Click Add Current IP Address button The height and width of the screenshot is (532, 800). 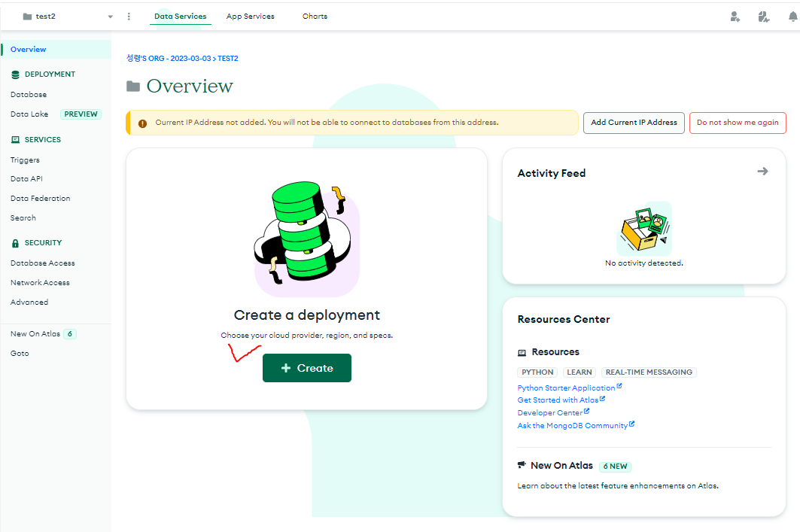[634, 123]
